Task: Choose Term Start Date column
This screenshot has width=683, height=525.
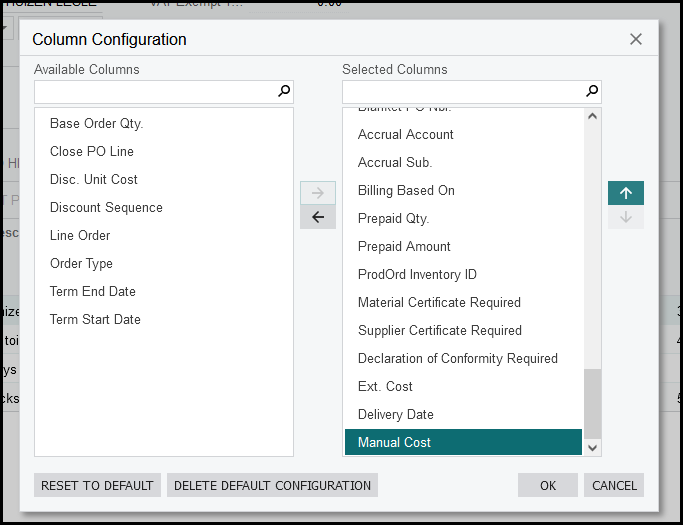Action: coord(95,320)
